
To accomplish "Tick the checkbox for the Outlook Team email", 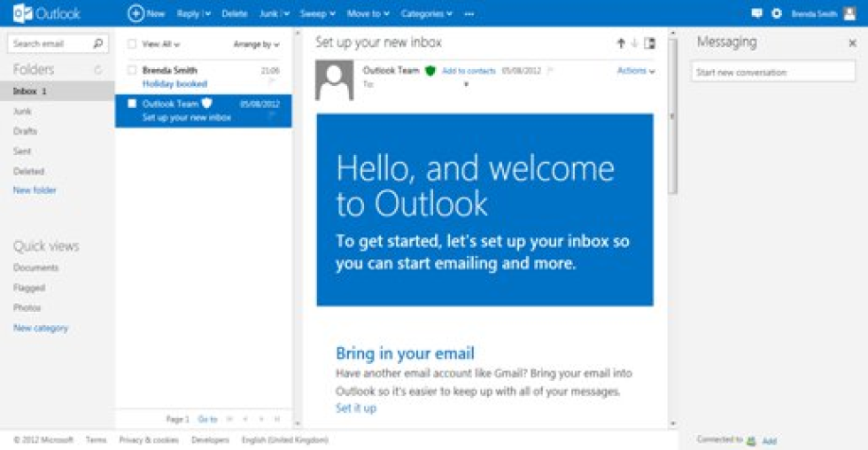I will (x=132, y=104).
